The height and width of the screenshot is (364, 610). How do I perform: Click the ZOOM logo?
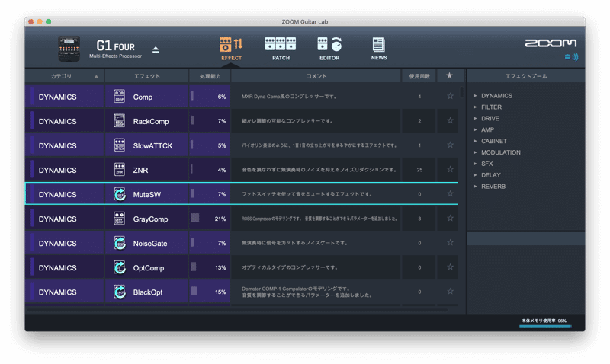[x=551, y=43]
